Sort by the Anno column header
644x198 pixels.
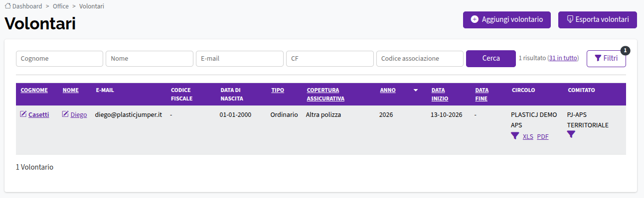(388, 90)
